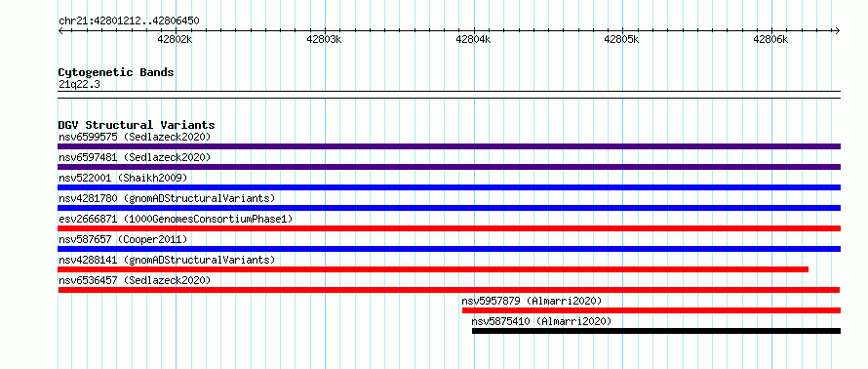Select the nsv4288141 red variant bar
The width and height of the screenshot is (868, 369).
click(x=433, y=269)
